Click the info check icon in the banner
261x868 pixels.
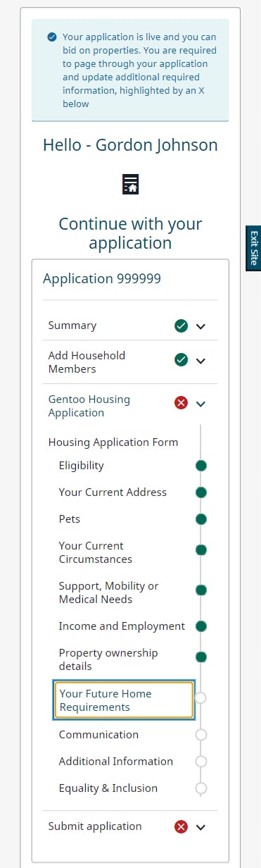click(52, 37)
